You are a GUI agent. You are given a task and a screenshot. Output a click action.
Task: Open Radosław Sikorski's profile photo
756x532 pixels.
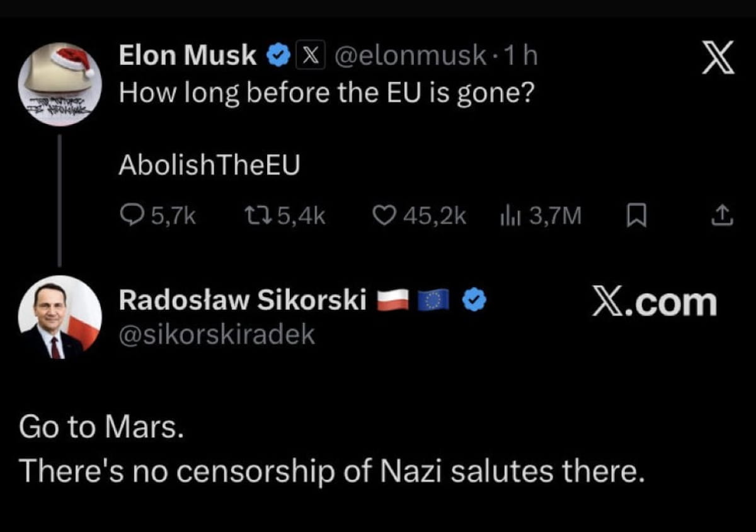pyautogui.click(x=60, y=317)
